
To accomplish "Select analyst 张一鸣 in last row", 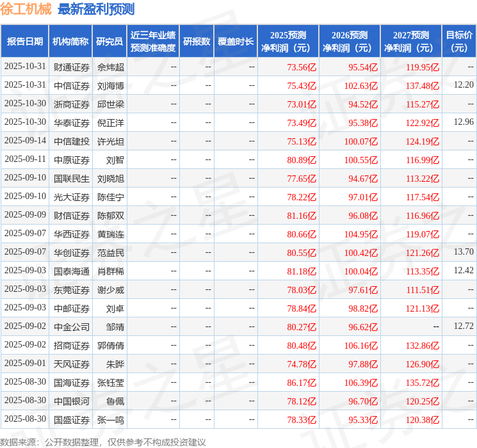I will pos(110,420).
